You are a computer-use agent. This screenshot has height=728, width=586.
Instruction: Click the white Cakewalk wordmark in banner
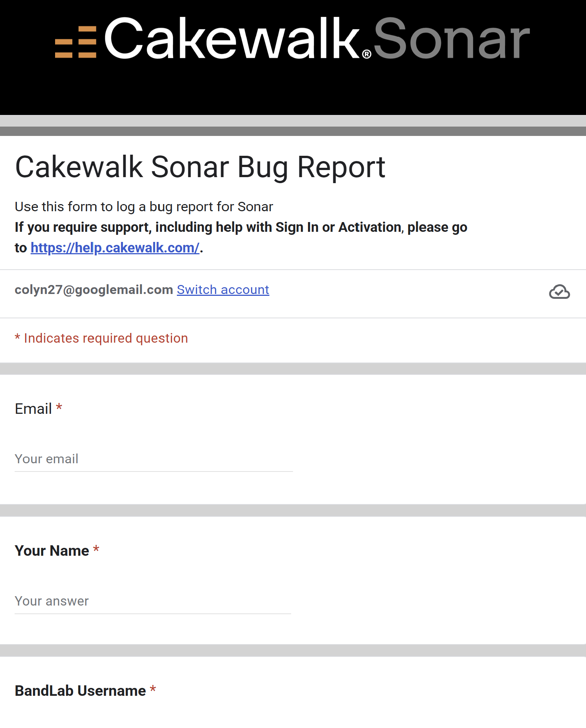(x=232, y=39)
